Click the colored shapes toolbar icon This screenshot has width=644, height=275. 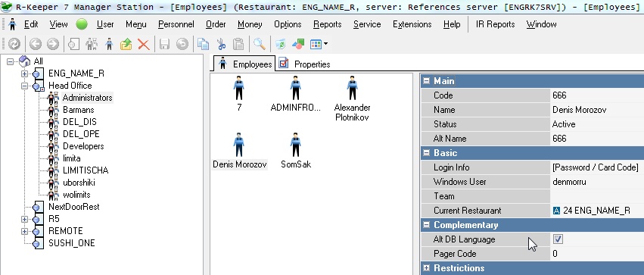click(298, 44)
